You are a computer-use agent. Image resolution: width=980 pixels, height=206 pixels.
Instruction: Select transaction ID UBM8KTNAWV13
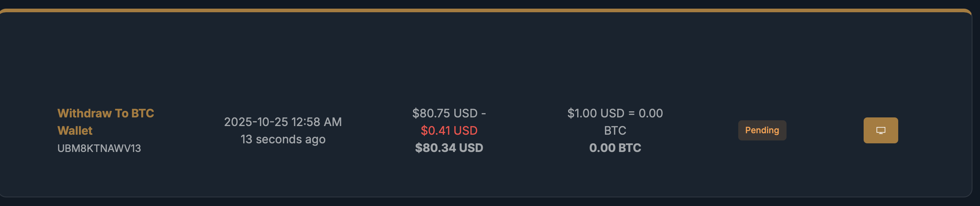pyautogui.click(x=99, y=148)
